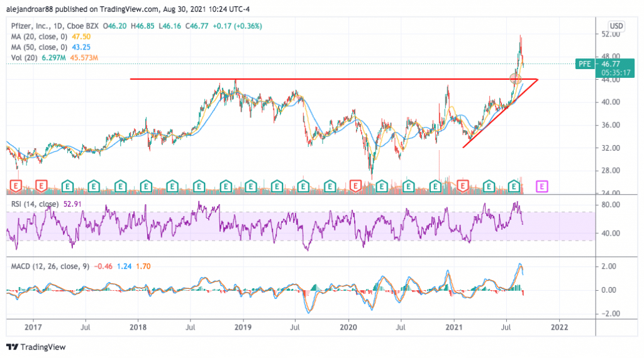
Task: Click the 2021 time axis label
Action: coord(454,327)
